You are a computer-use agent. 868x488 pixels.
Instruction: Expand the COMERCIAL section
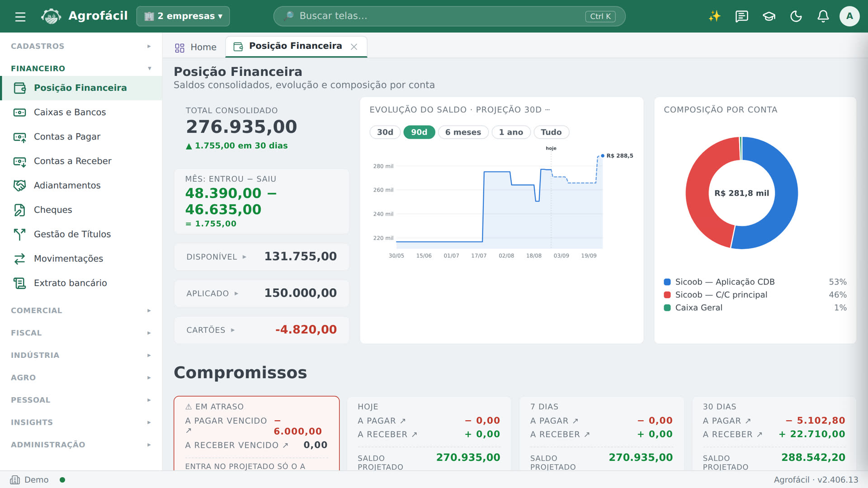tap(81, 310)
